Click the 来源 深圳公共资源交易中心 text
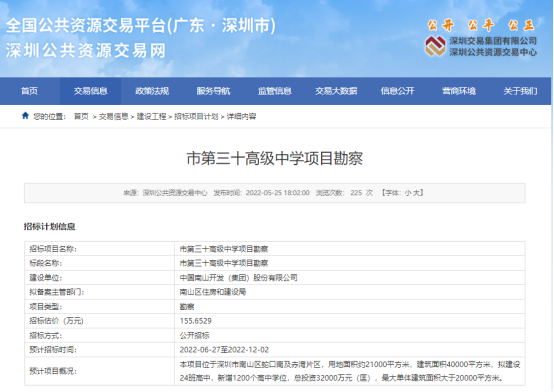 pos(165,193)
